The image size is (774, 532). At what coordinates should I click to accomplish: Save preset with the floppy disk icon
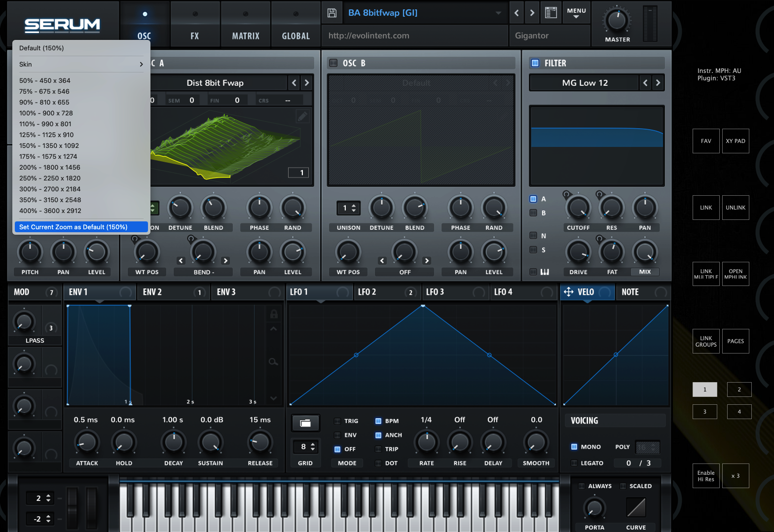pos(332,13)
